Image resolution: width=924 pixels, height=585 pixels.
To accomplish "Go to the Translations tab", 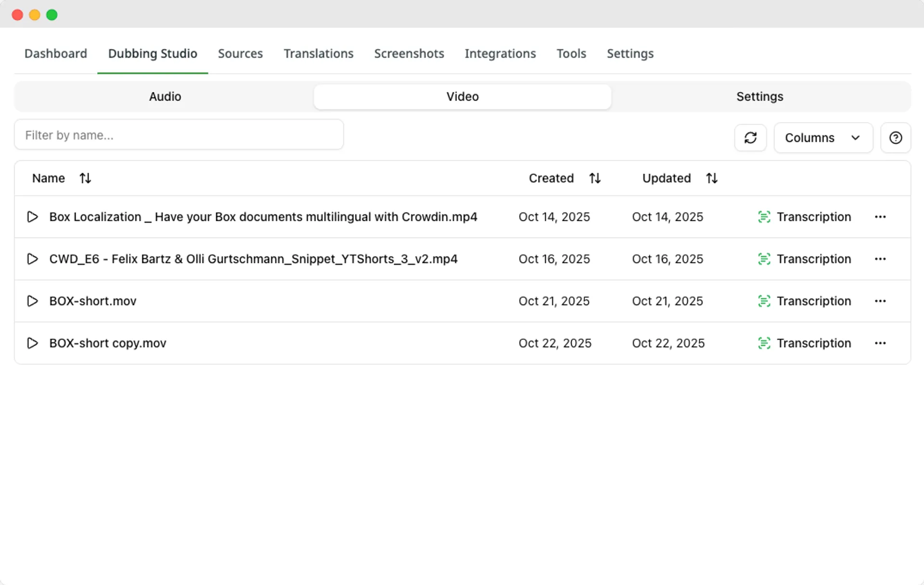I will pyautogui.click(x=318, y=53).
